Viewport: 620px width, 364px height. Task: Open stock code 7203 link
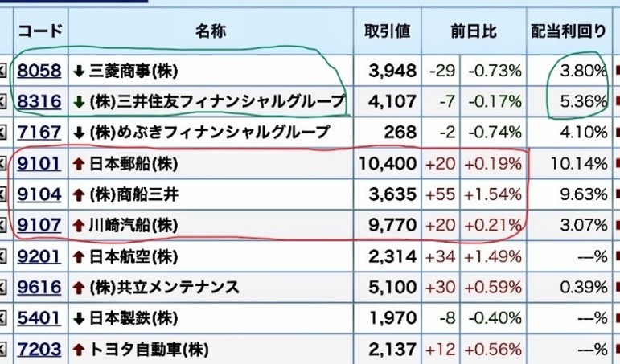point(39,350)
